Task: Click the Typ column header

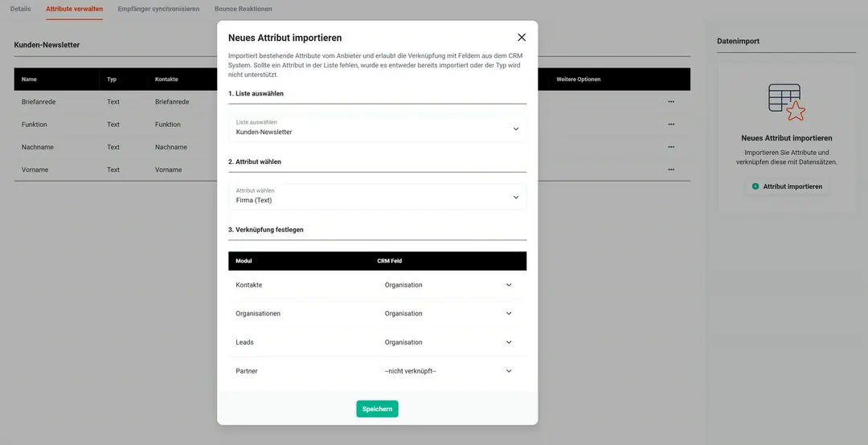Action: pos(112,80)
